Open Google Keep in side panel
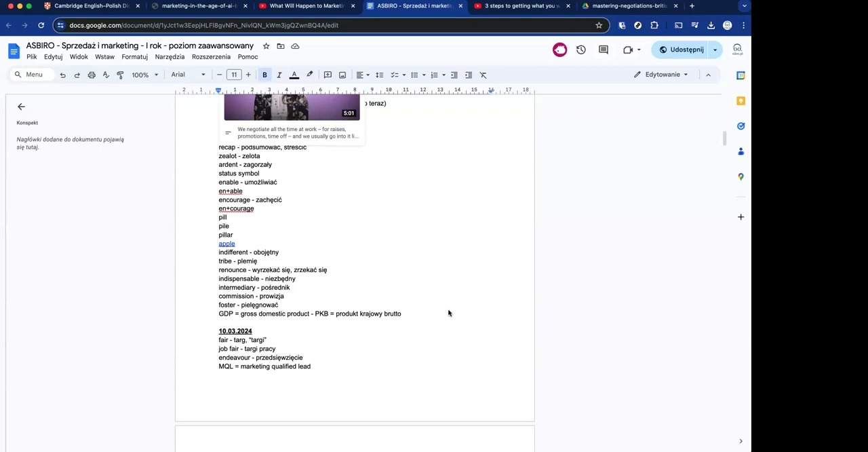The width and height of the screenshot is (868, 452). 741,100
